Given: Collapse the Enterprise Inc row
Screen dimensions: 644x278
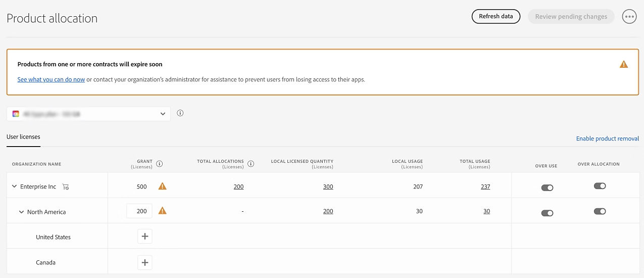Looking at the screenshot, I should click(14, 187).
